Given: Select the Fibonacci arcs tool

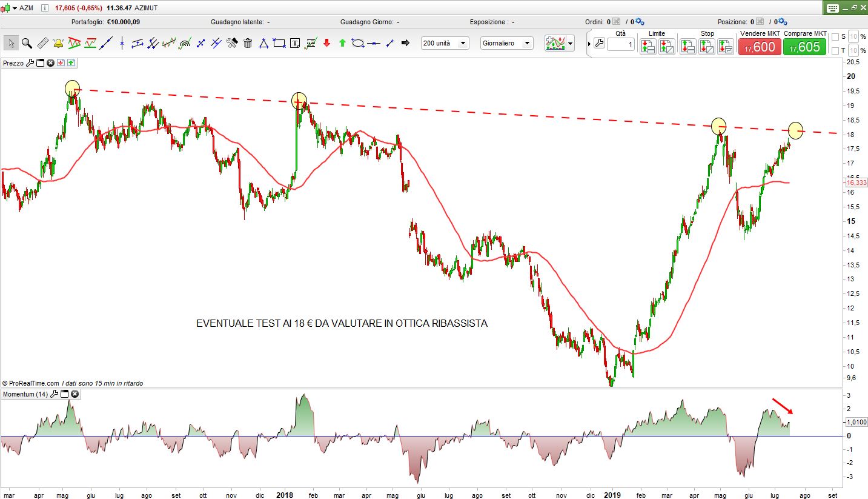Looking at the screenshot, I should pyautogui.click(x=185, y=43).
